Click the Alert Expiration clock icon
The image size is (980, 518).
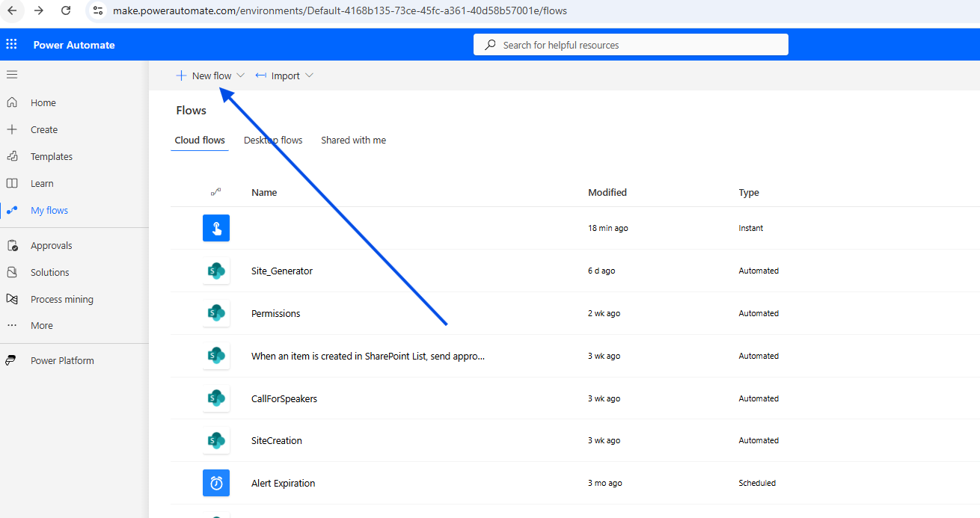[216, 483]
